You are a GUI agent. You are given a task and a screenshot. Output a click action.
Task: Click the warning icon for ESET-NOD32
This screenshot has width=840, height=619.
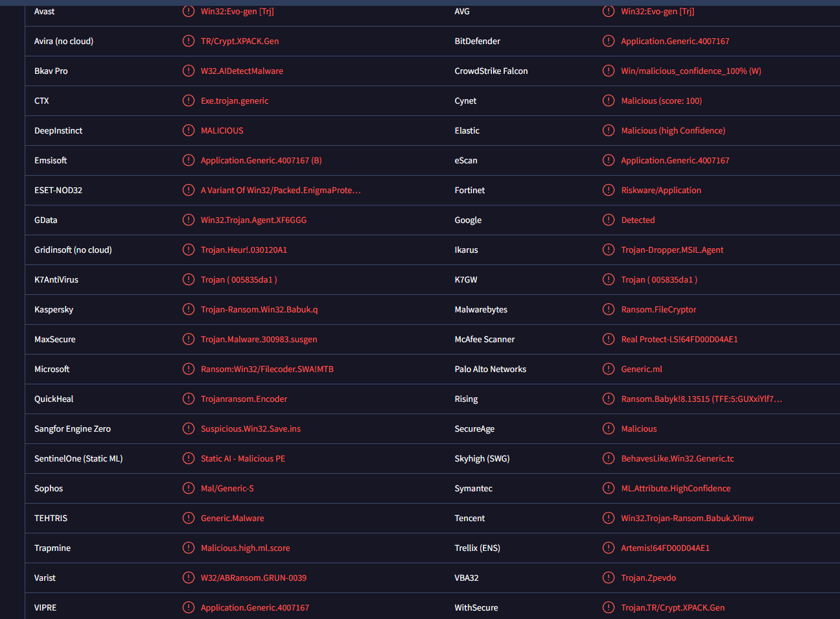click(x=189, y=190)
